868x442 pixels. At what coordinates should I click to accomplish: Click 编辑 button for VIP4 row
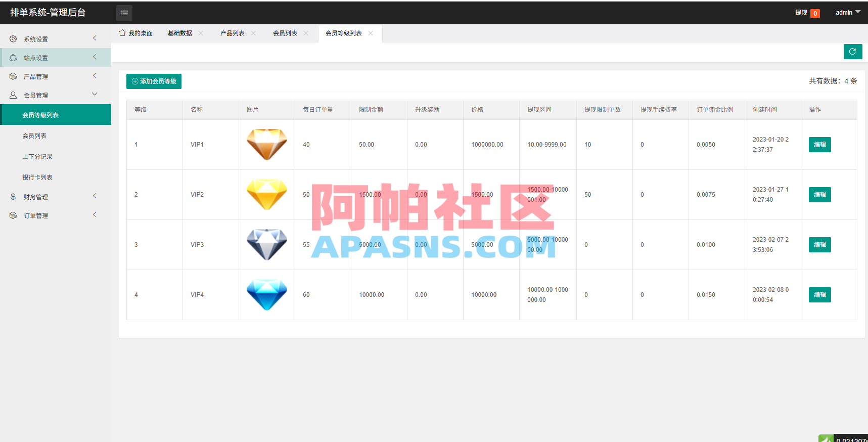819,295
